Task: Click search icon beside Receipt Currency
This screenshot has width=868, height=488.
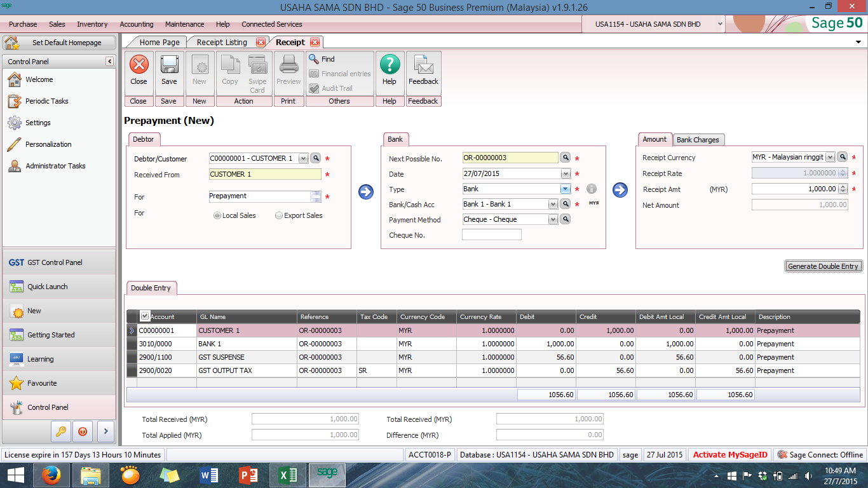Action: [842, 157]
